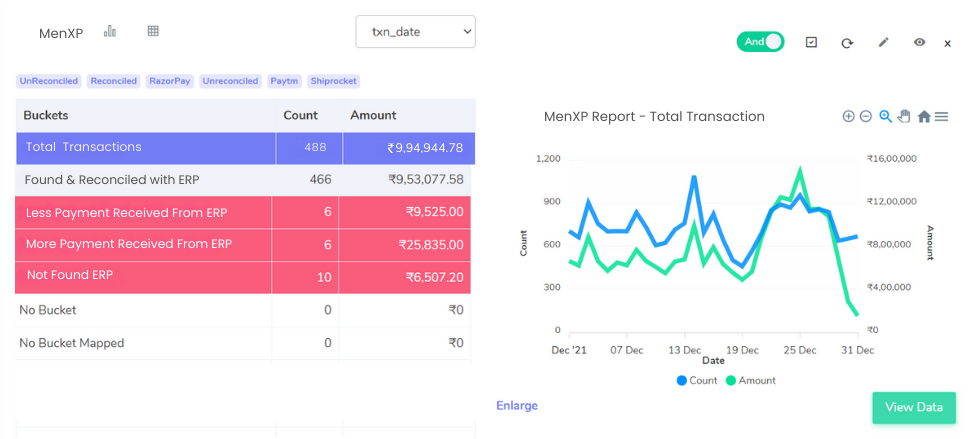Screen dimensions: 970x439
Task: Toggle Amount series in chart legend
Action: click(750, 380)
